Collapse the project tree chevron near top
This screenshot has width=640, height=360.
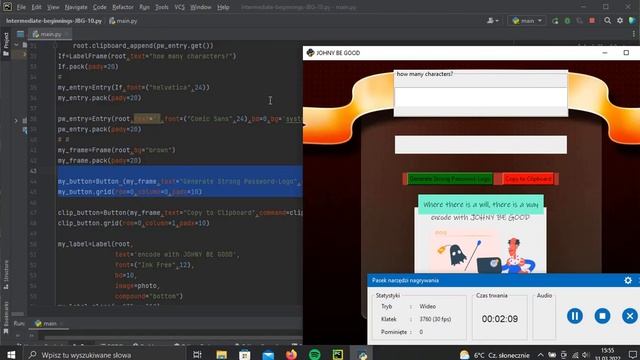(x=16, y=45)
